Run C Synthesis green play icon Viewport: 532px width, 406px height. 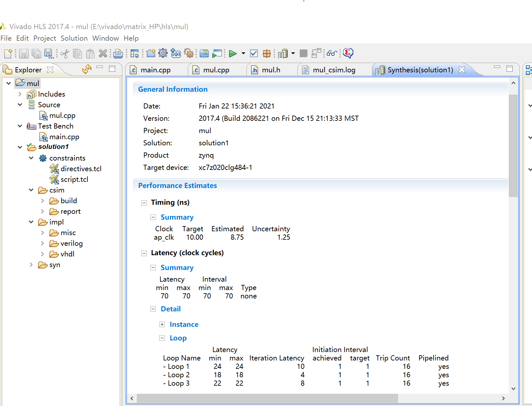233,53
